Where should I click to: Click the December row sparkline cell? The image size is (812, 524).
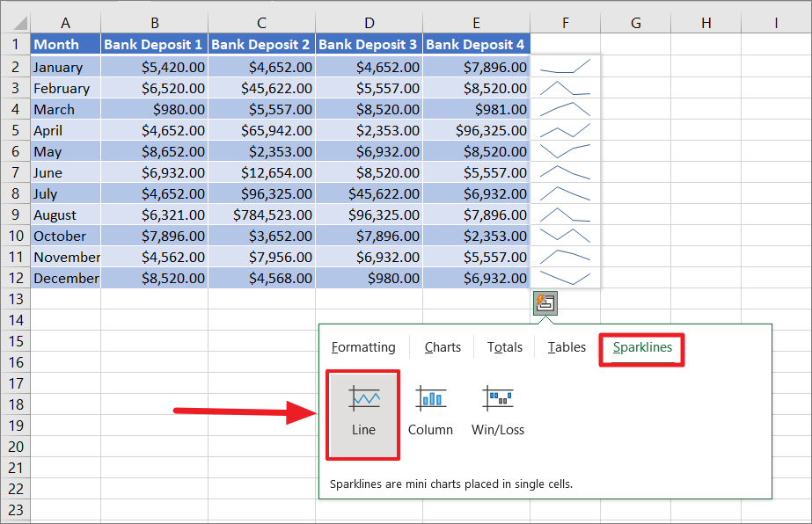click(565, 278)
